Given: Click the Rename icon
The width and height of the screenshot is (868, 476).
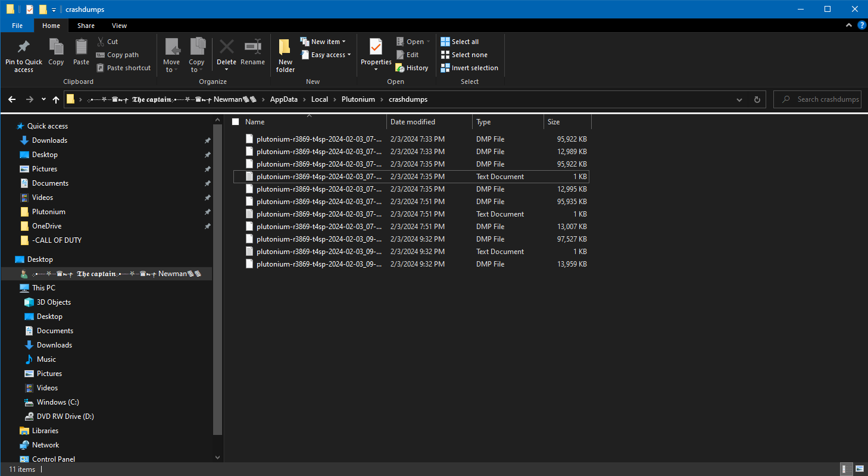Looking at the screenshot, I should [253, 47].
